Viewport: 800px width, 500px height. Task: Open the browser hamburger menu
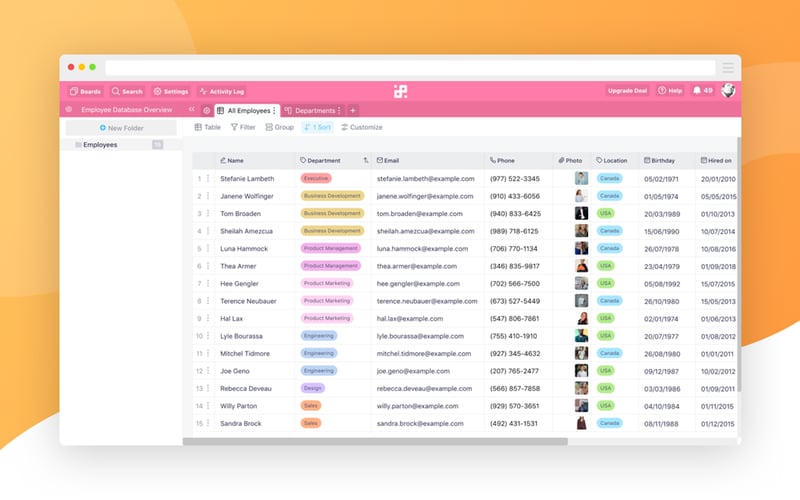728,67
